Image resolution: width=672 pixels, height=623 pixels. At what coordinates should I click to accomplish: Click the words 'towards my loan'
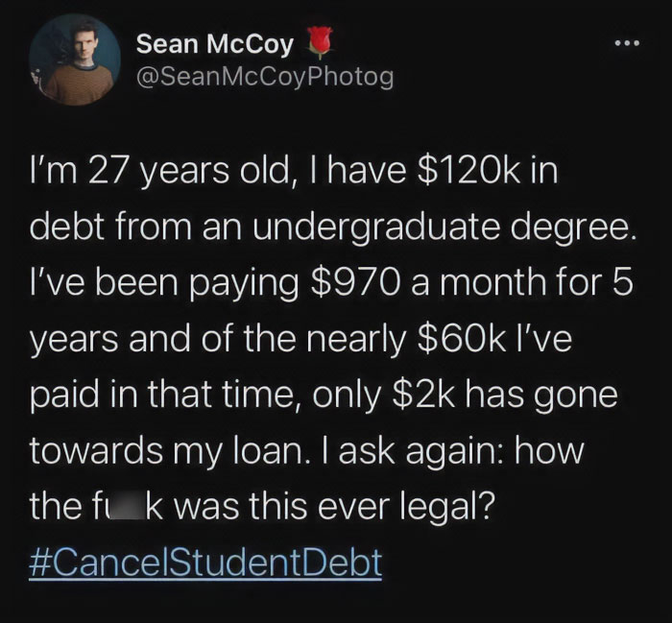coord(166,451)
